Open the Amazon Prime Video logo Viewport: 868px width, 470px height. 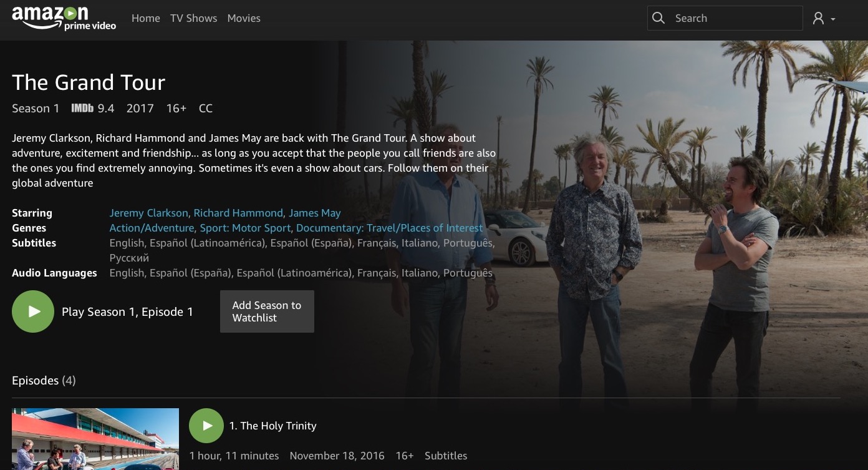[64, 18]
